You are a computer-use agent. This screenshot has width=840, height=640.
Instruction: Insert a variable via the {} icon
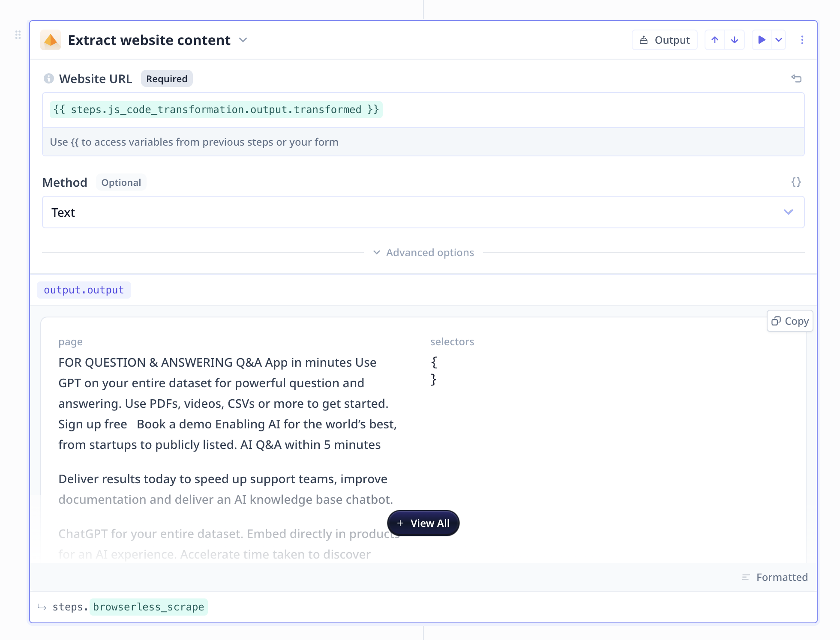(x=796, y=182)
